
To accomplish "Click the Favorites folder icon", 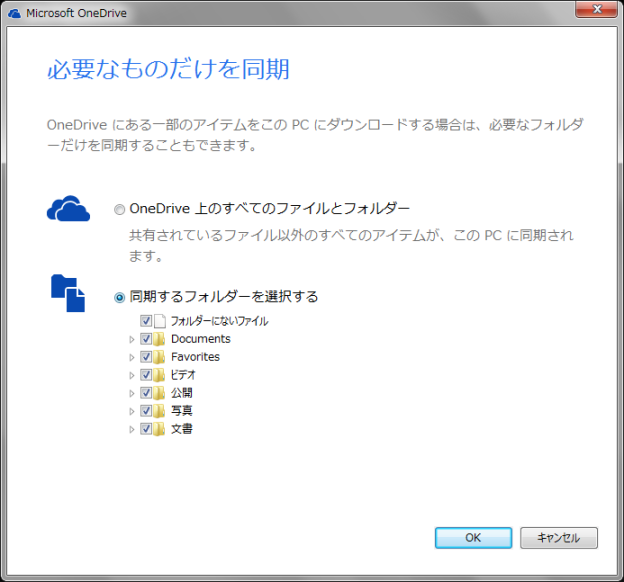I will coord(159,357).
